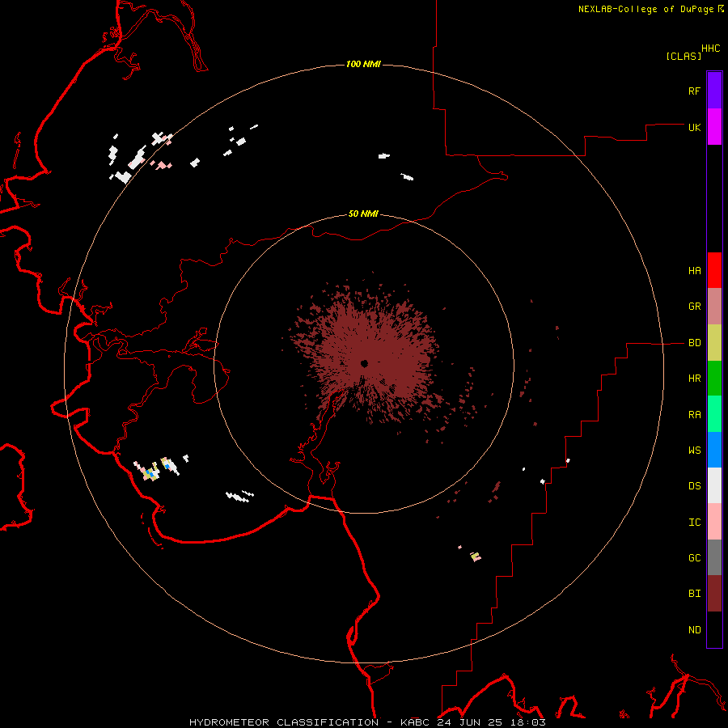Click the RA legend label
728x728 pixels.
(x=694, y=414)
